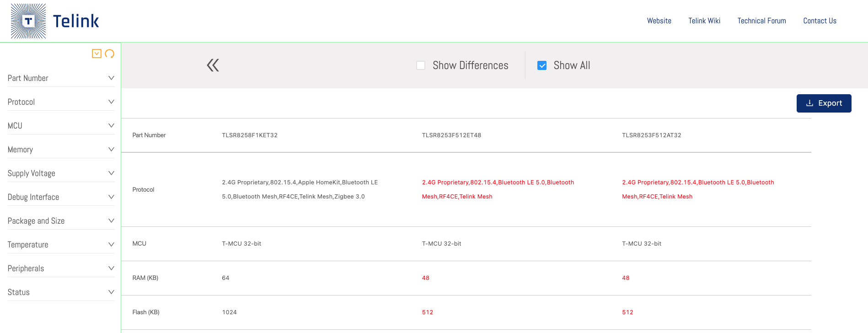Click the Telink logo

(55, 21)
